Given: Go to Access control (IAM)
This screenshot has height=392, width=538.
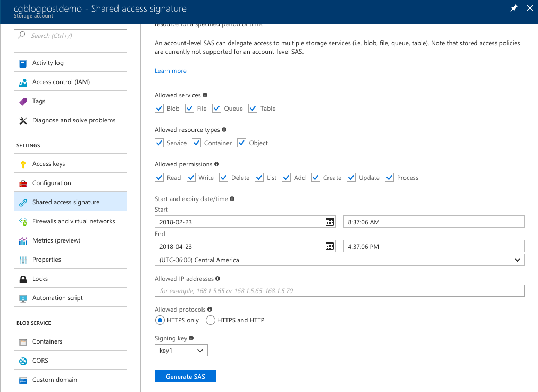Looking at the screenshot, I should [x=70, y=82].
